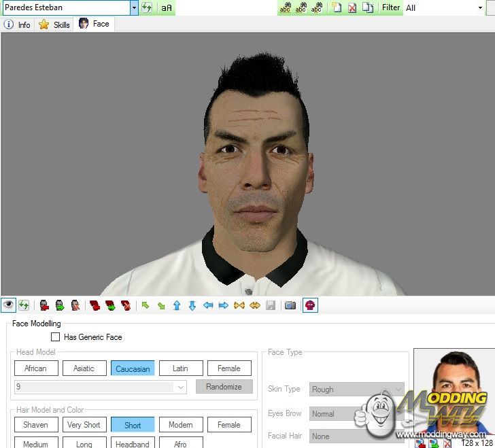Image resolution: width=495 pixels, height=448 pixels.
Task: Open the Info tab
Action: [x=17, y=24]
